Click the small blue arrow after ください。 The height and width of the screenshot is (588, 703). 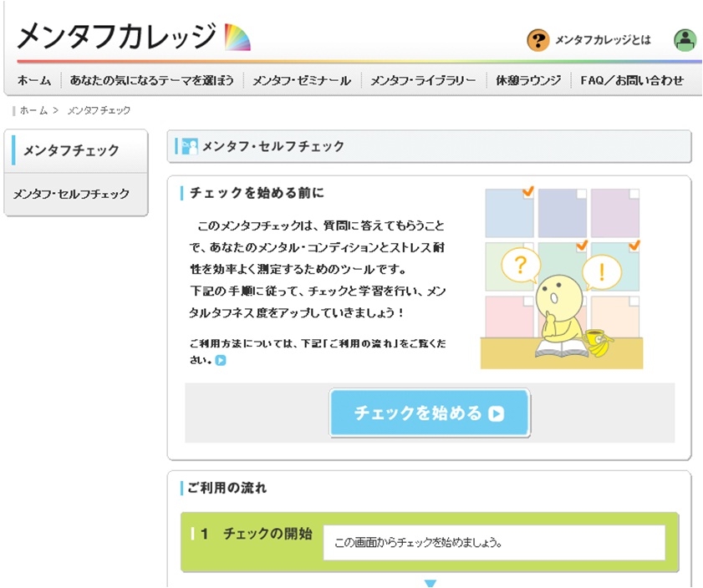pyautogui.click(x=221, y=361)
